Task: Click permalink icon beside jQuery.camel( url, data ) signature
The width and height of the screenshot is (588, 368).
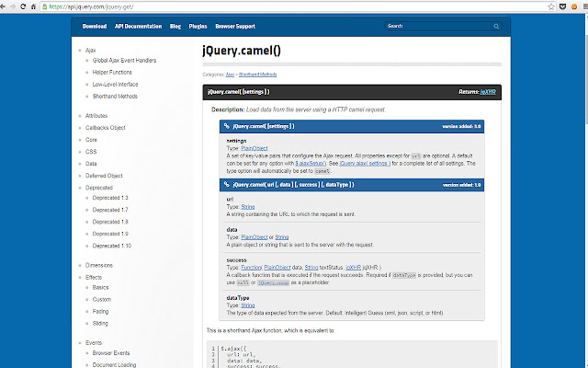Action: point(227,184)
